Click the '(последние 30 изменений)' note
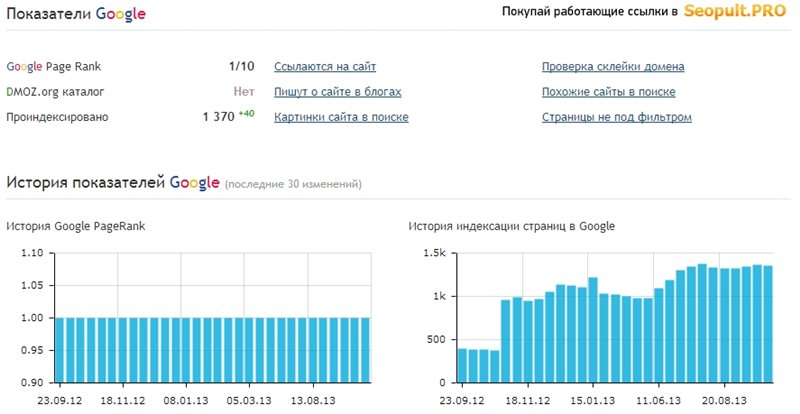The height and width of the screenshot is (414, 800). (293, 184)
